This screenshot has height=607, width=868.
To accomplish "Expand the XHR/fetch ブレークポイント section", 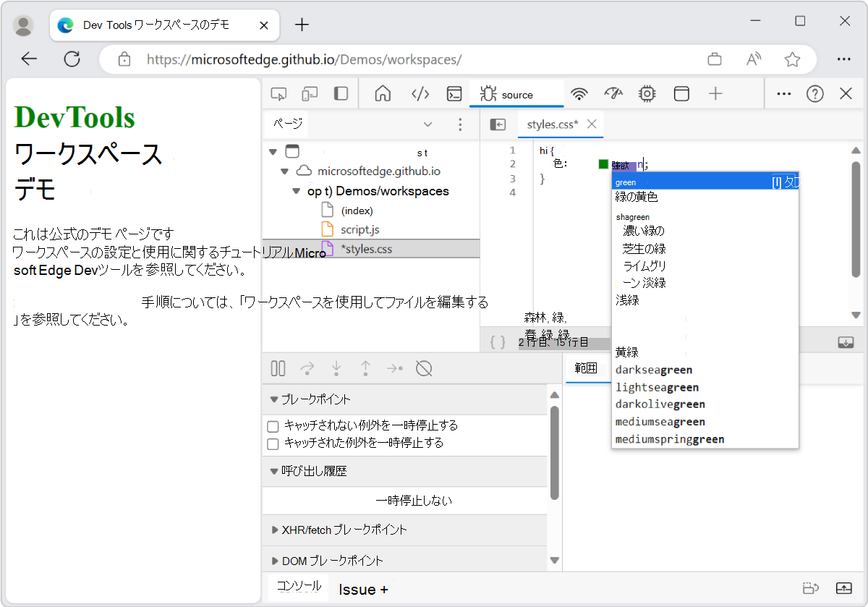I will (x=275, y=530).
